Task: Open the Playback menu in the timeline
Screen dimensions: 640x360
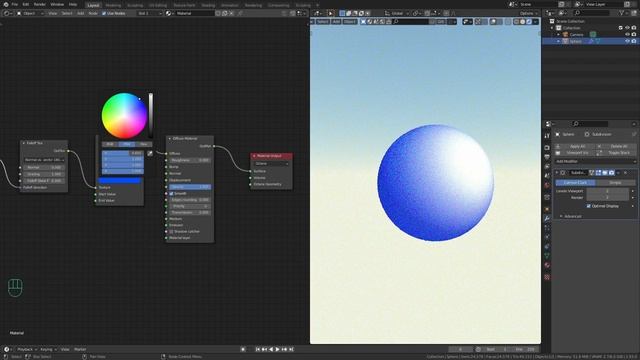Action: [27, 349]
